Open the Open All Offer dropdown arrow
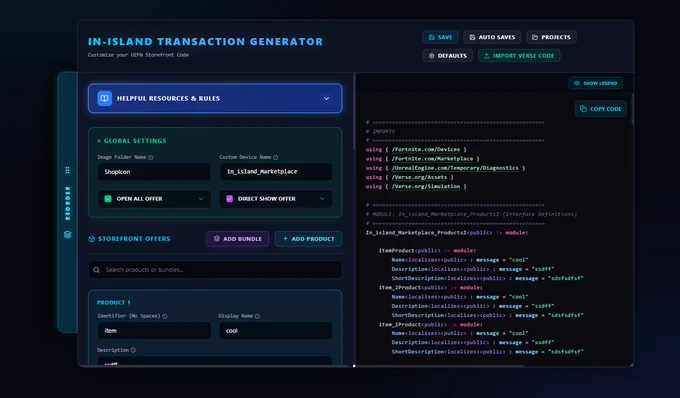 (201, 199)
